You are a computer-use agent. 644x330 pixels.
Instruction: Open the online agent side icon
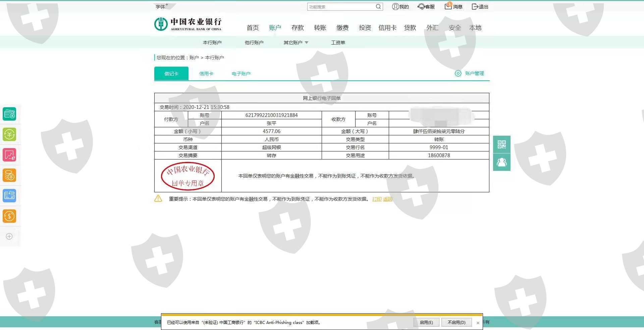coord(502,162)
